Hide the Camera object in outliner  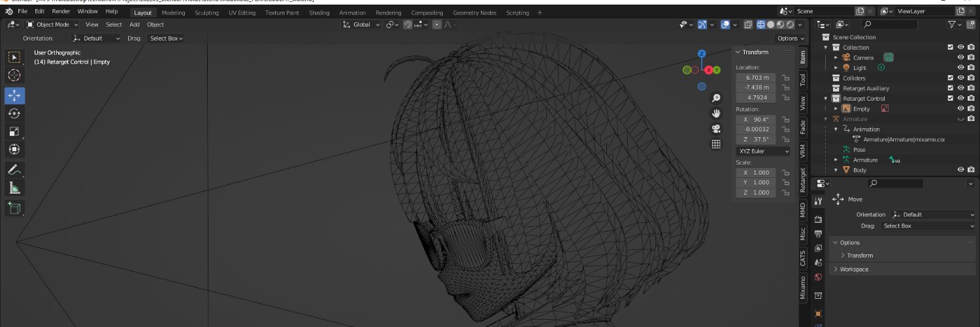coord(961,58)
